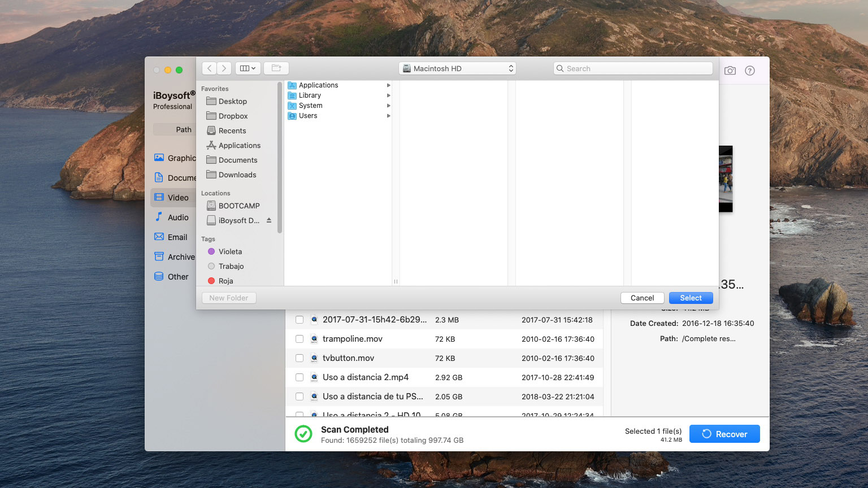The image size is (868, 488).
Task: Open the System folder in column view
Action: (x=310, y=106)
